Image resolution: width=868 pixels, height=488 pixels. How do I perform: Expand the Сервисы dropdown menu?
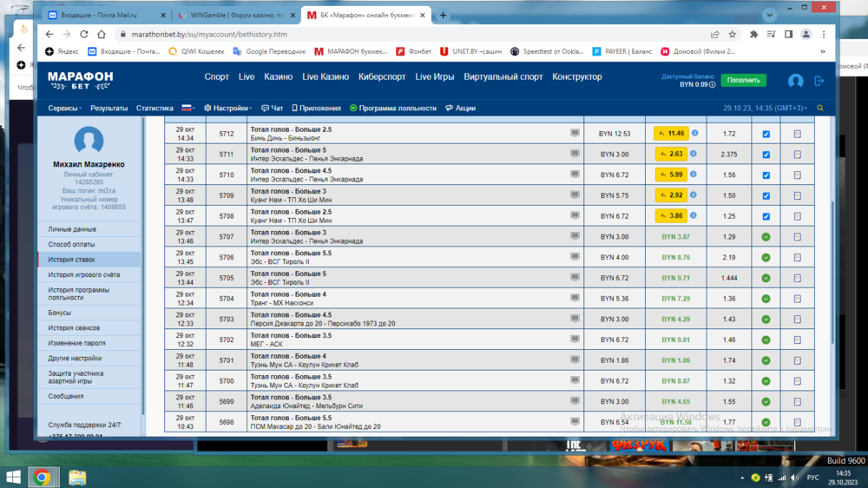point(65,109)
